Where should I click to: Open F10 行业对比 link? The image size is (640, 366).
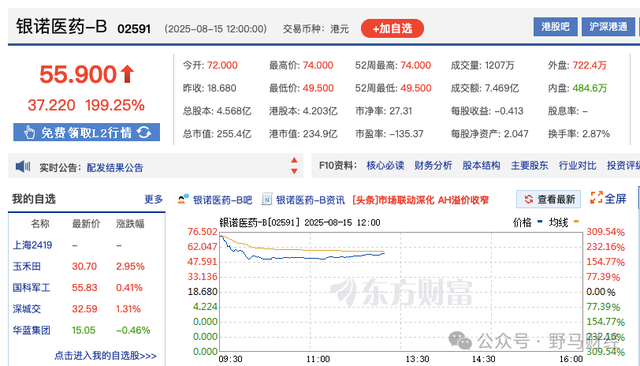point(578,165)
